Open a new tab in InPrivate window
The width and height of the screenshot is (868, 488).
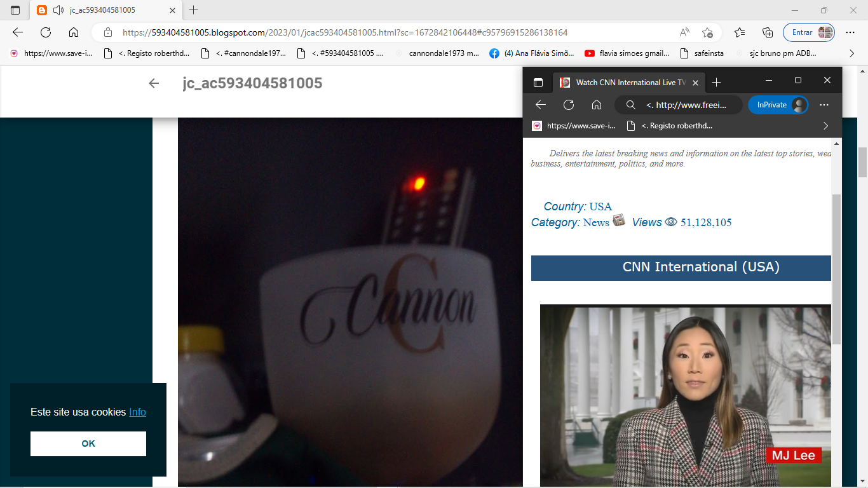pos(717,83)
